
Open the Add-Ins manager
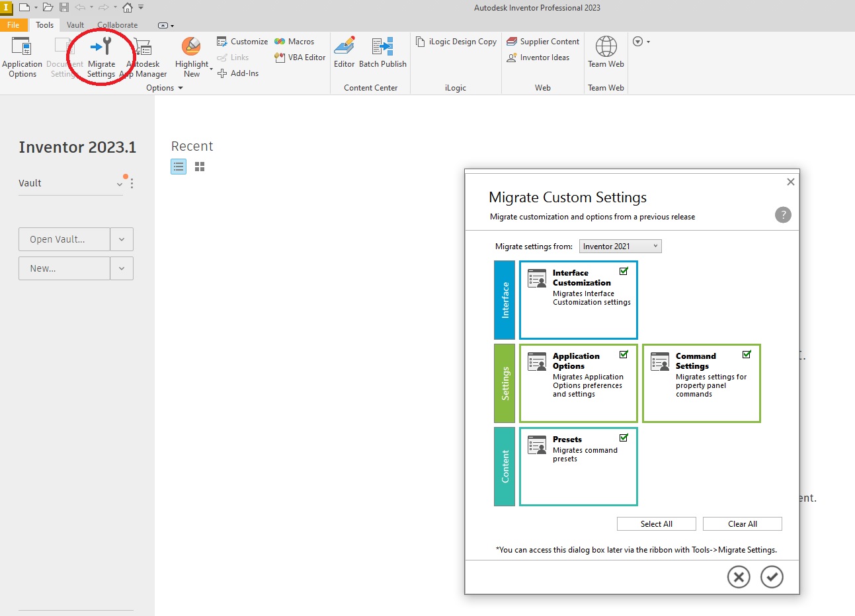[237, 73]
